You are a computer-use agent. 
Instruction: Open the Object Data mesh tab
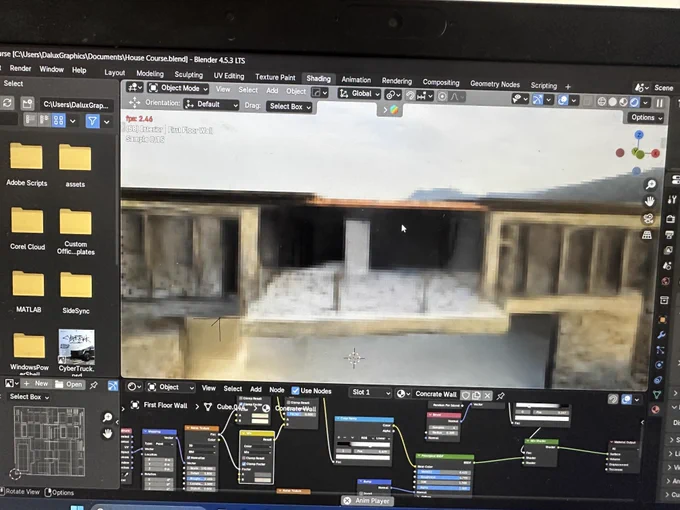[657, 395]
